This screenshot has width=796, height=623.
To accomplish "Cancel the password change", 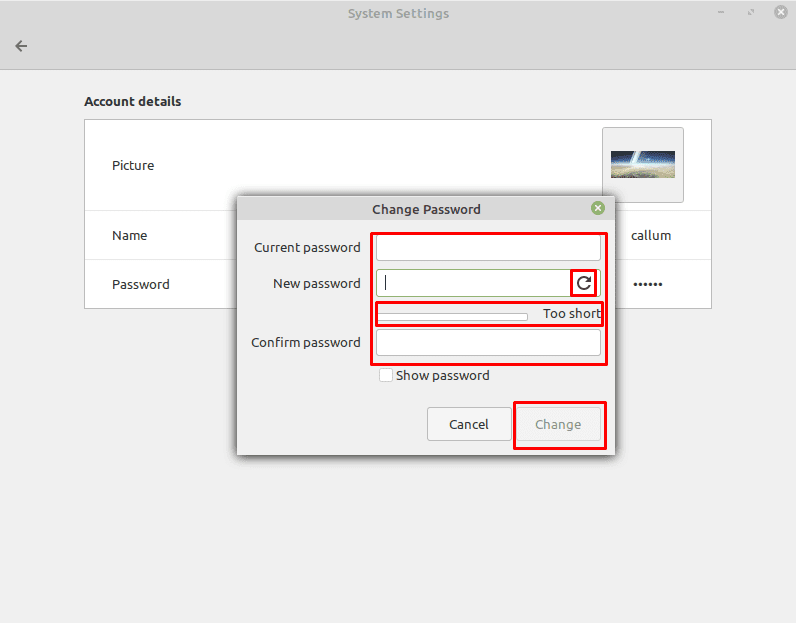I will [x=469, y=424].
